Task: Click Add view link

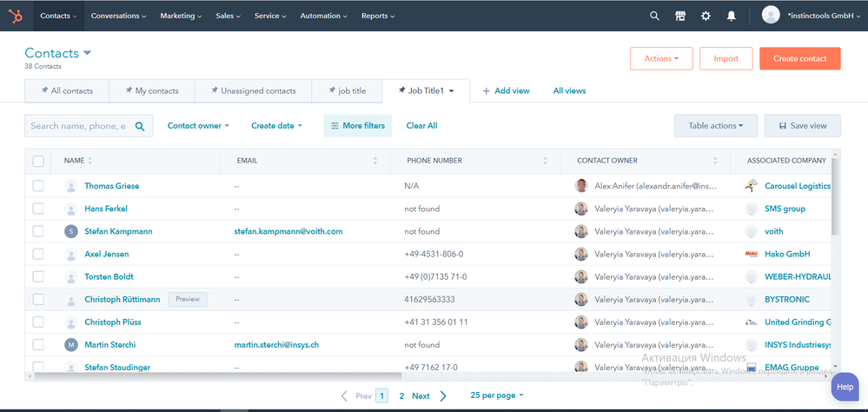Action: (506, 90)
